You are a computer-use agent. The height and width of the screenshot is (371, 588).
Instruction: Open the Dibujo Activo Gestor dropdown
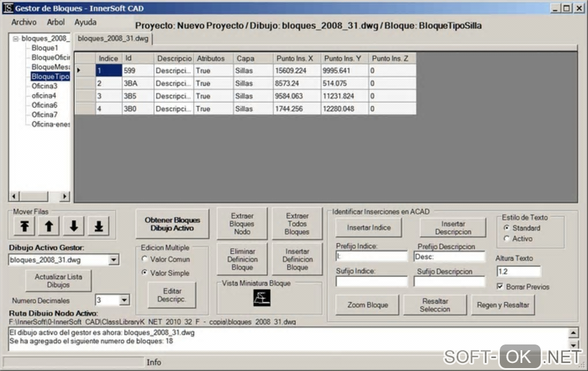click(114, 260)
